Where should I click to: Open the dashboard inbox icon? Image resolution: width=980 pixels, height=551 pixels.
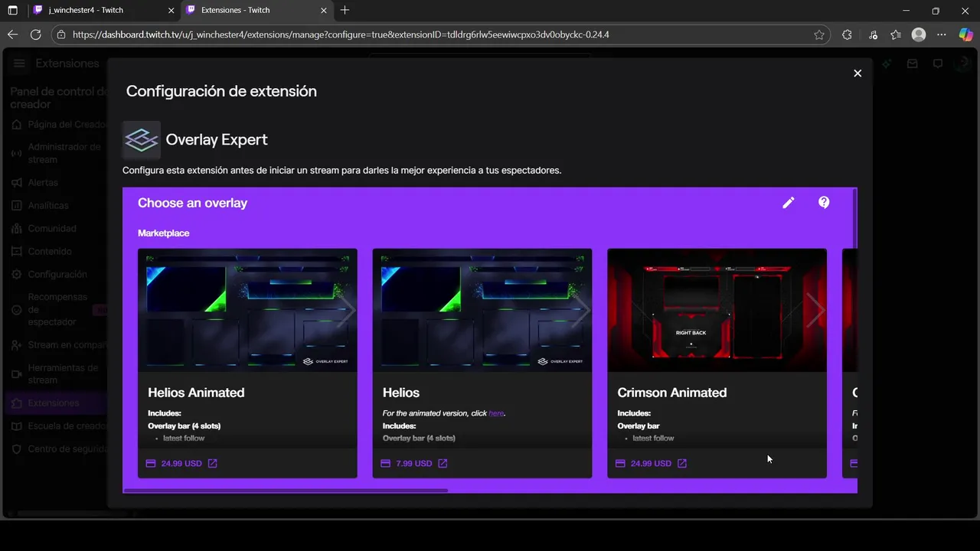coord(912,64)
